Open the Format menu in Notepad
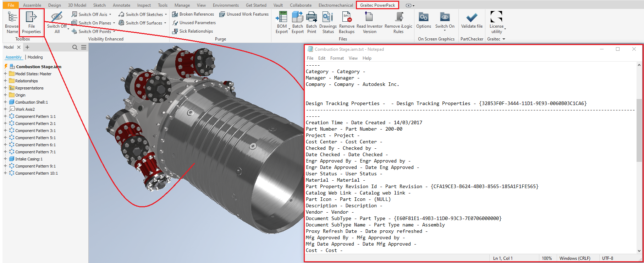 tap(337, 58)
